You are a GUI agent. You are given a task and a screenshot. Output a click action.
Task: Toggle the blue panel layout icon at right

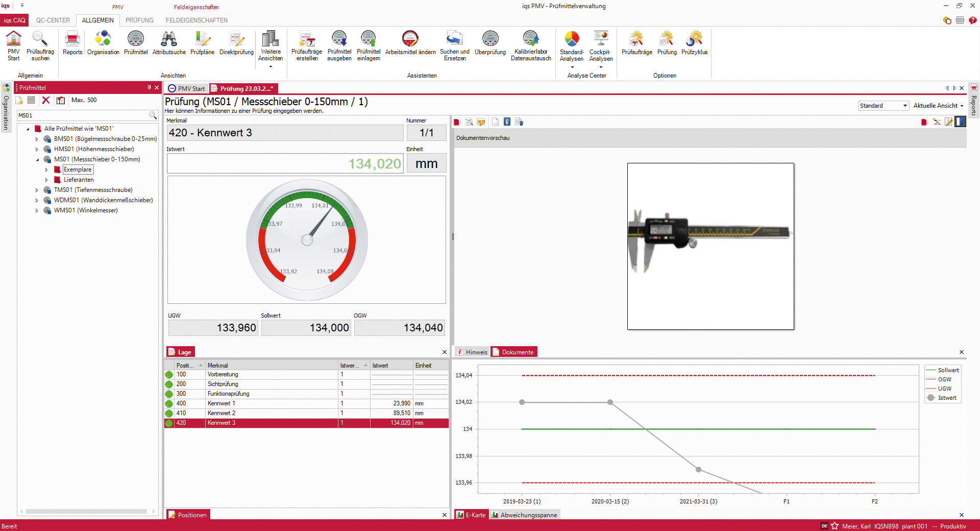pyautogui.click(x=960, y=122)
